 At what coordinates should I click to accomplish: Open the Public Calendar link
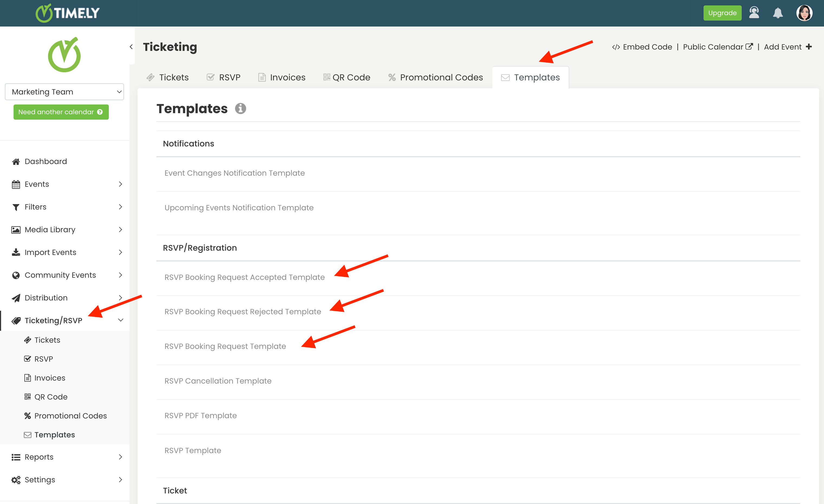coord(718,47)
